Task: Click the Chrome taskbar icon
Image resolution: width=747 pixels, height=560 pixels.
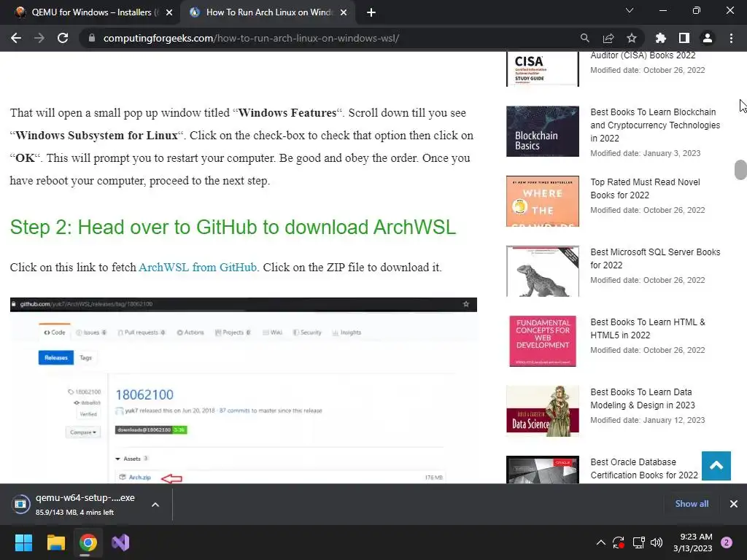Action: [x=88, y=542]
